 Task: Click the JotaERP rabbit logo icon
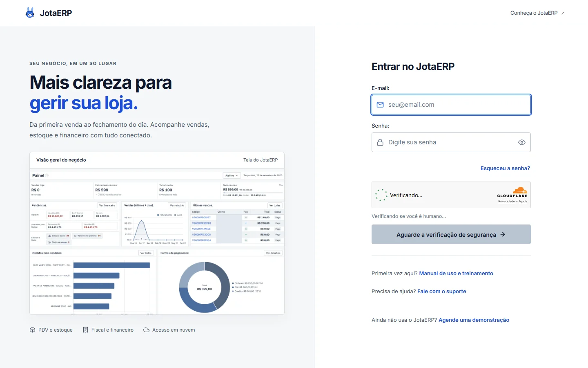[x=30, y=13]
